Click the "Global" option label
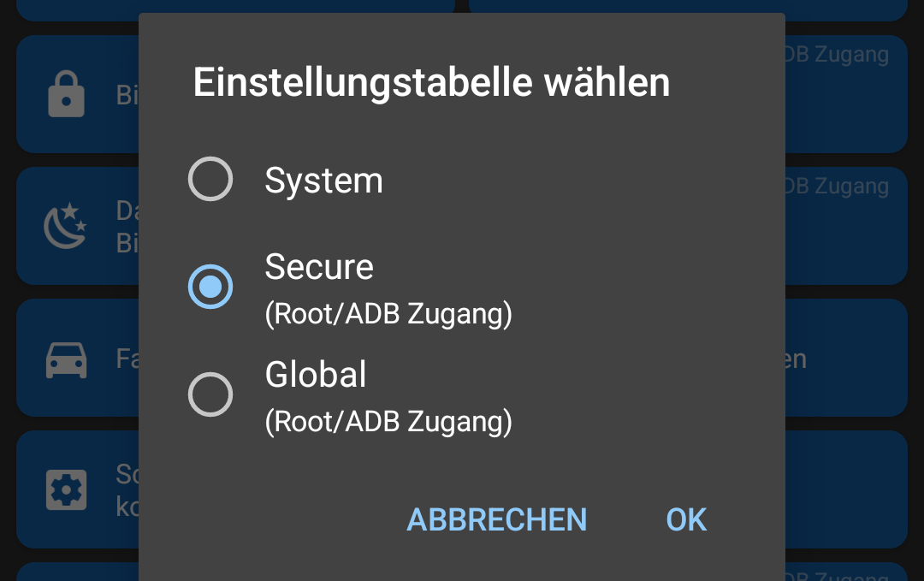This screenshot has width=924, height=581. (316, 375)
